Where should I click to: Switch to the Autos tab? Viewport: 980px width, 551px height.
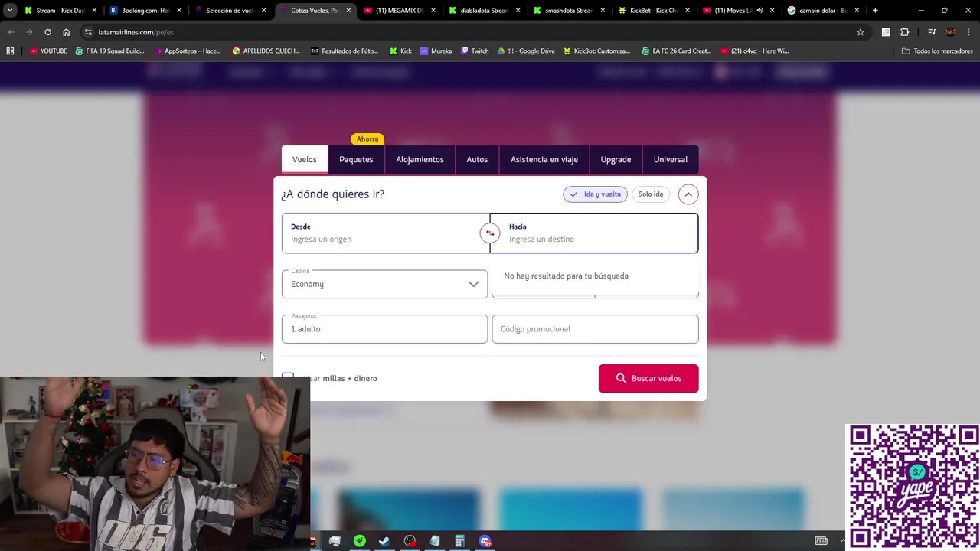point(477,160)
